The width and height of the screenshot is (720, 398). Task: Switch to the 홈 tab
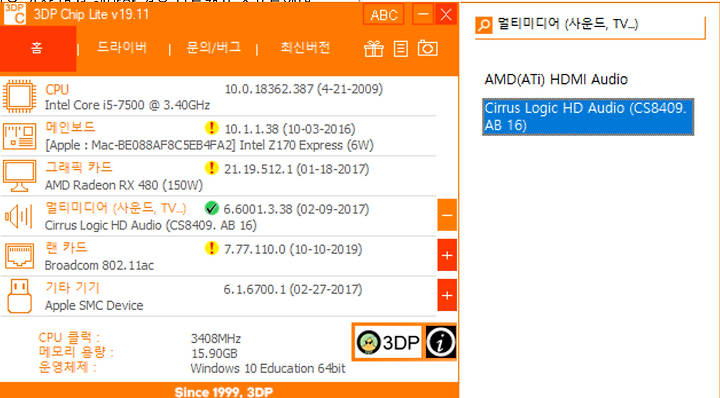(38, 48)
